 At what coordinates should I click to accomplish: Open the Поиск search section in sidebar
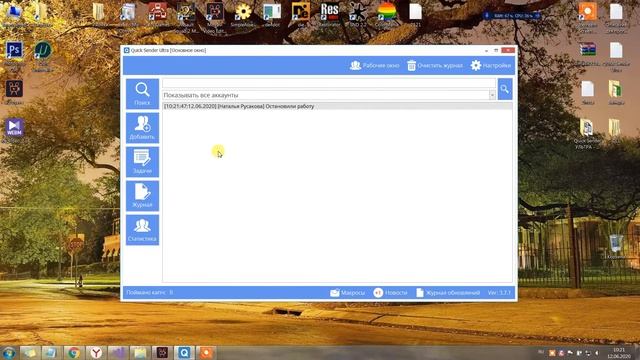[142, 94]
